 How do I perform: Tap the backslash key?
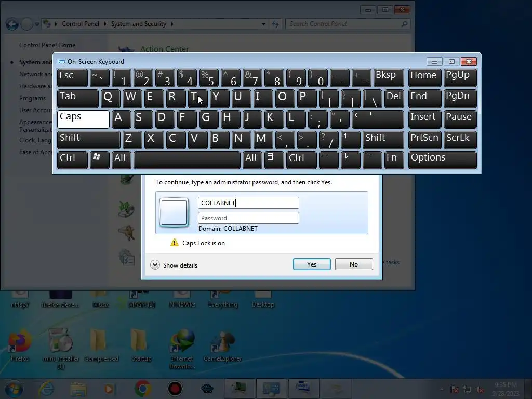pyautogui.click(x=373, y=98)
